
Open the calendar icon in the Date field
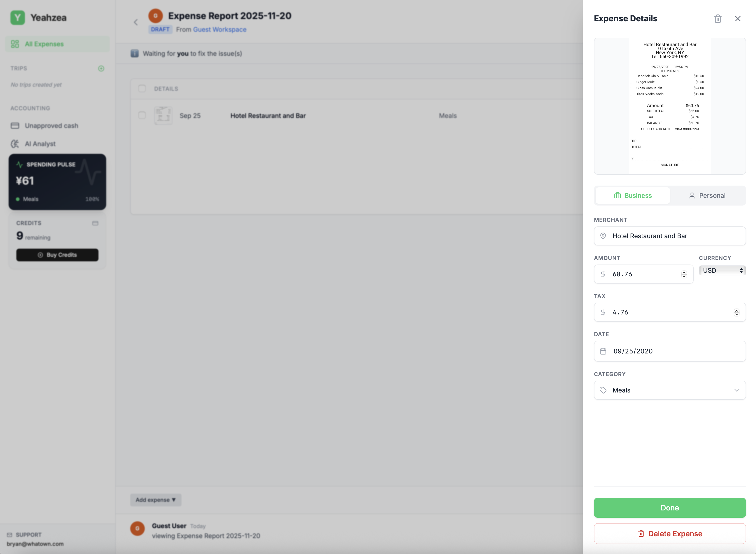pos(603,351)
